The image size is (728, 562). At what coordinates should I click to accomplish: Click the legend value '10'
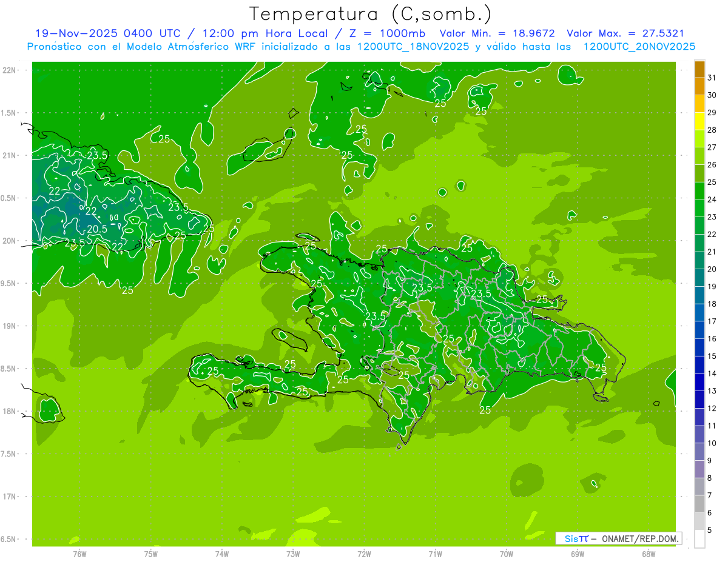pyautogui.click(x=712, y=443)
